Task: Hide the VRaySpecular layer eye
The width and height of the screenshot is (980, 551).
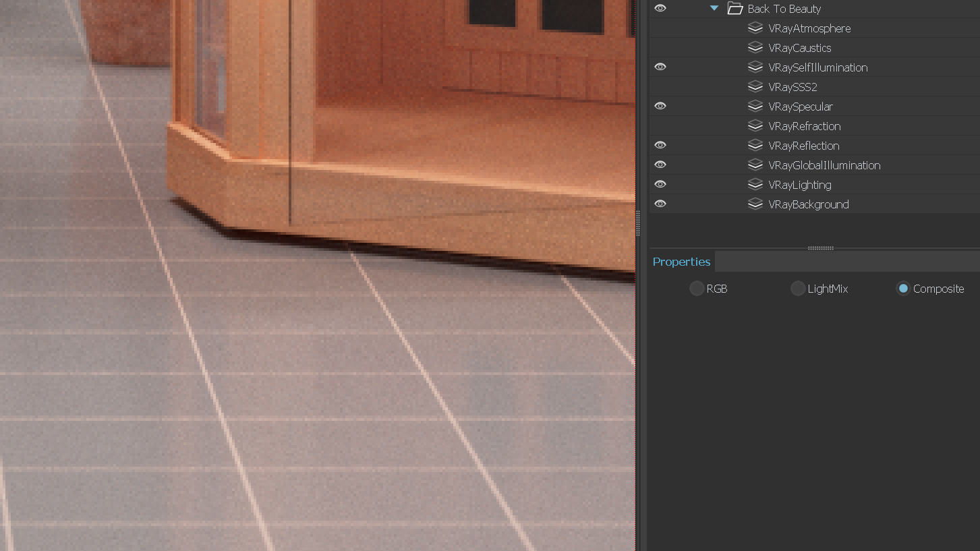Action: click(660, 107)
